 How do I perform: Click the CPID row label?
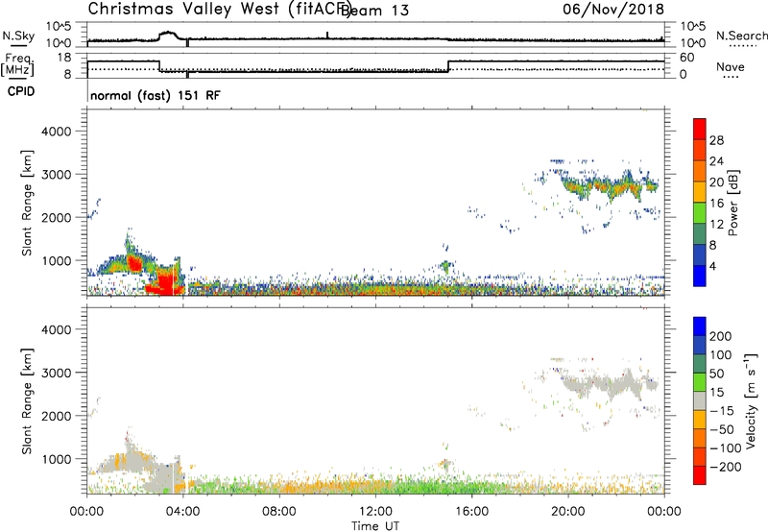(x=21, y=91)
